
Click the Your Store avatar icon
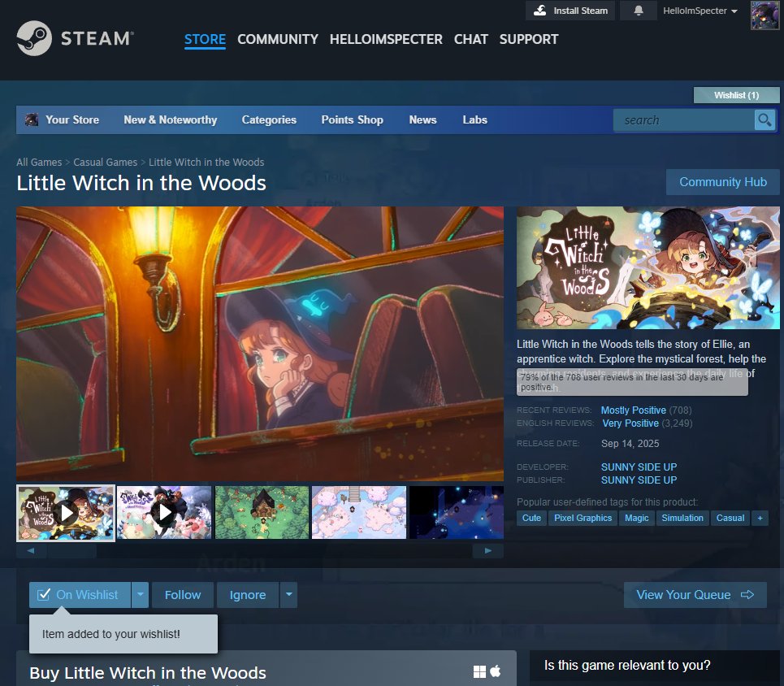32,119
